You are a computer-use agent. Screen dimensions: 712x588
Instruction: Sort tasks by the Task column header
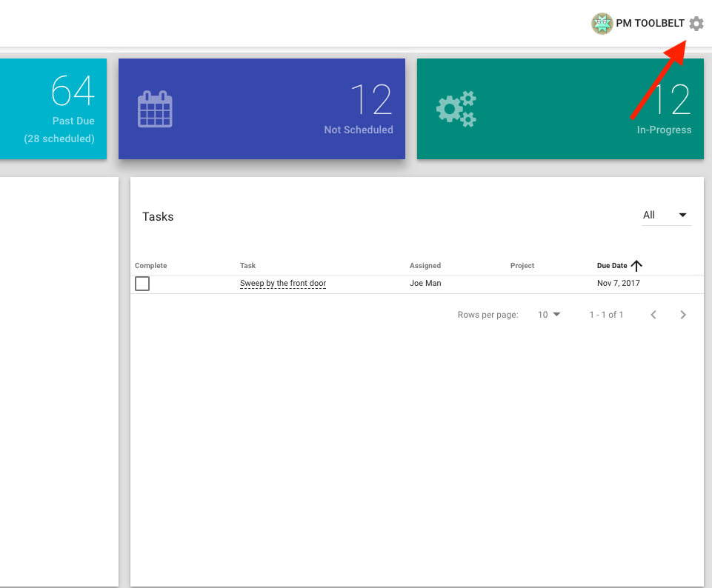248,265
